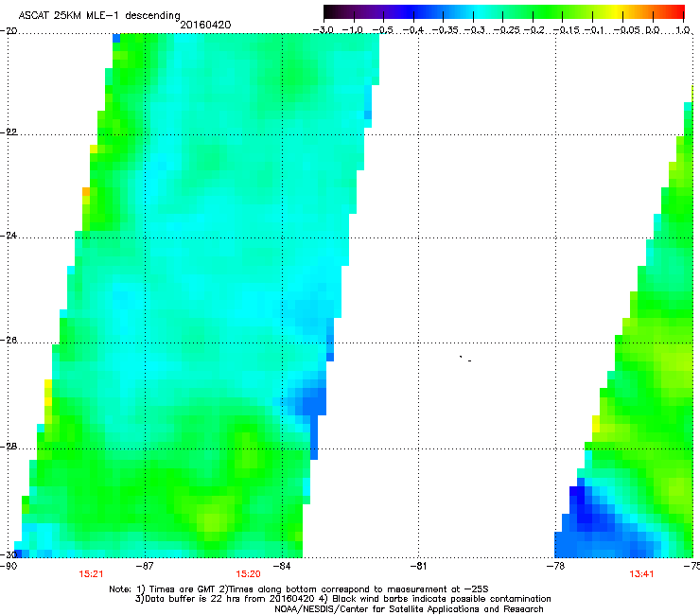Select the -0.4 color scale label

coord(413,30)
